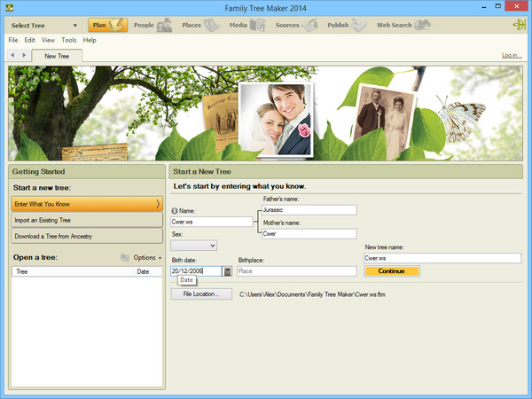The image size is (532, 399).
Task: Go back with the left arrow button
Action: 12,55
